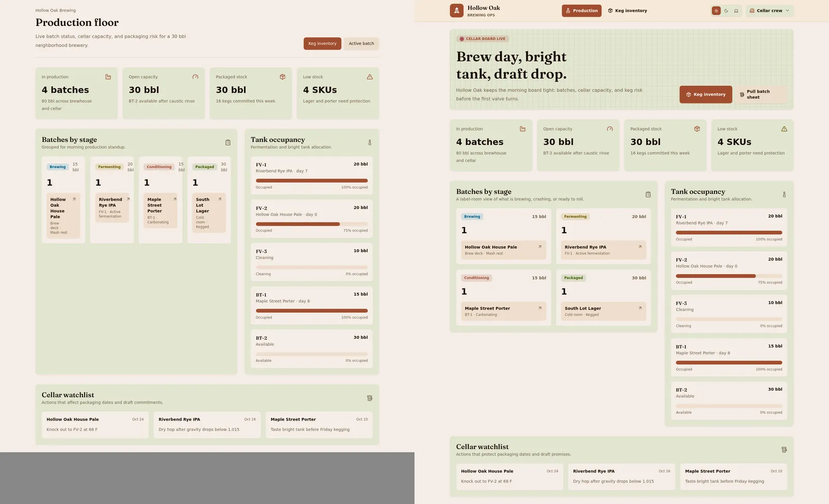Click the FV-2 occupancy bar on the Production floor page
The image size is (829, 504).
(311, 224)
